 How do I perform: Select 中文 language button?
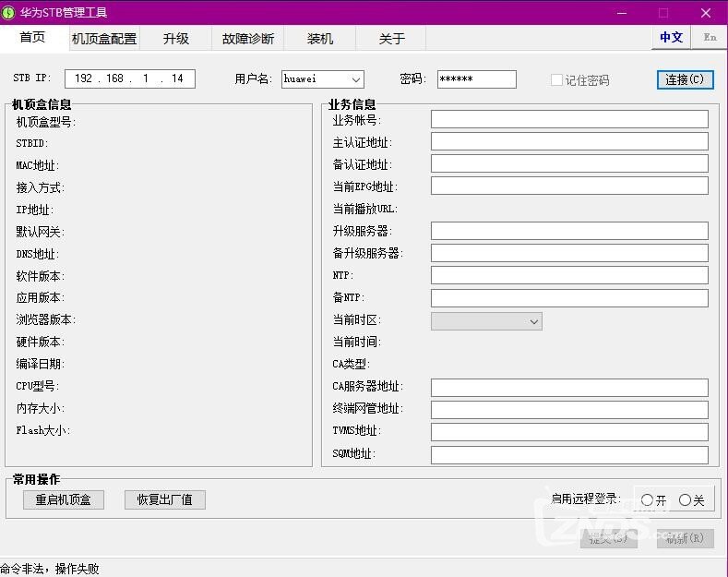(x=672, y=37)
